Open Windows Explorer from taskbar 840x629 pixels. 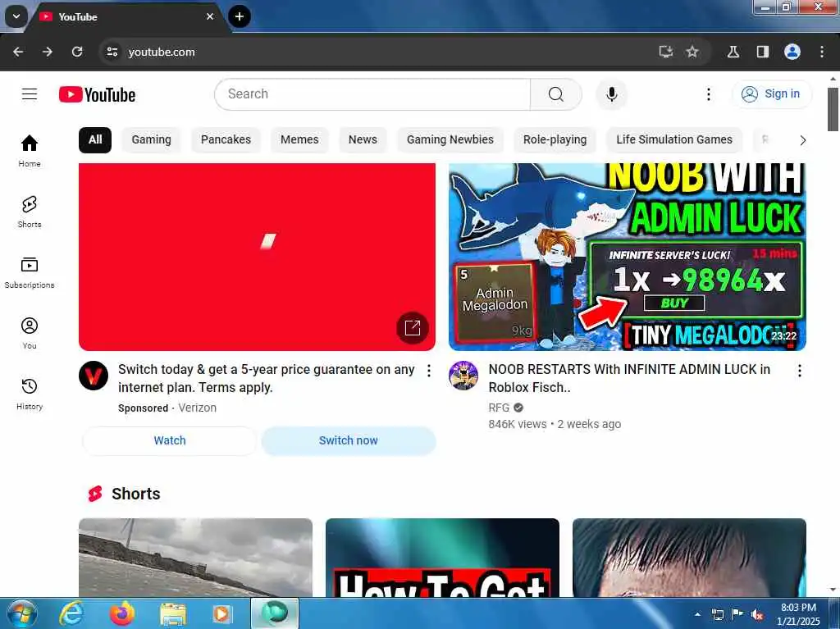pos(172,614)
